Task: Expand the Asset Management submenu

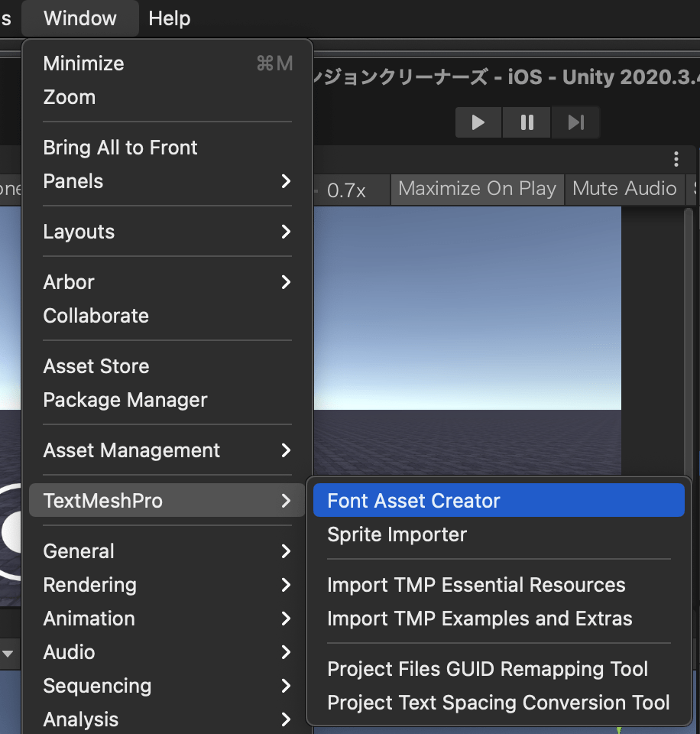Action: (x=167, y=451)
